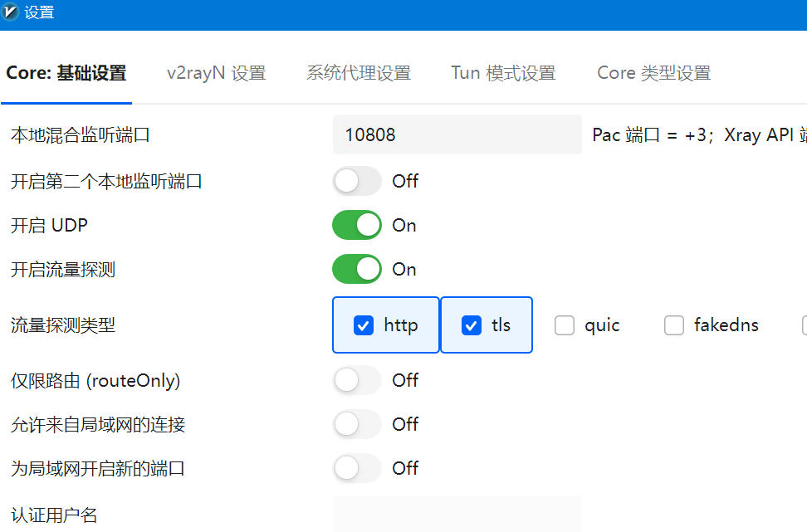807x532 pixels.
Task: Enable the fakedns checkbox
Action: (x=674, y=325)
